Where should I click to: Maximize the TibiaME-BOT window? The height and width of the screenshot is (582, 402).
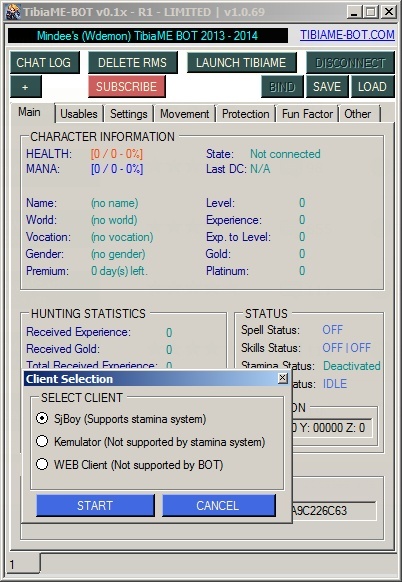371,12
